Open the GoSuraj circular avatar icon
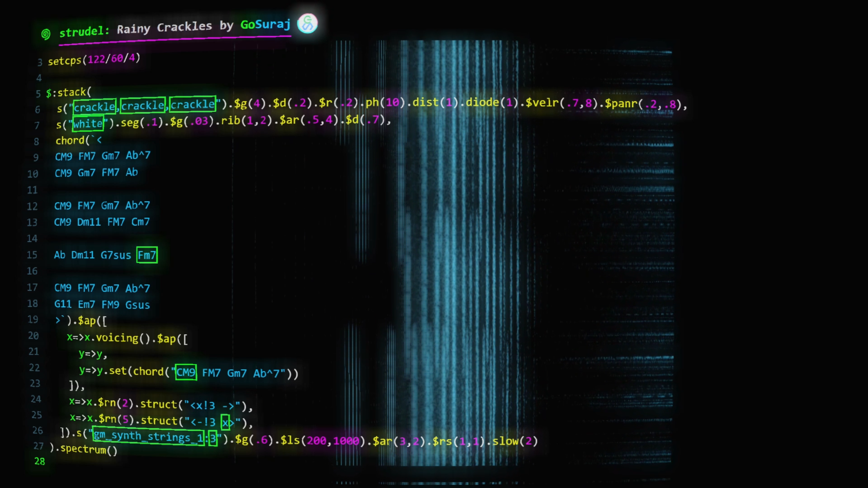 307,23
